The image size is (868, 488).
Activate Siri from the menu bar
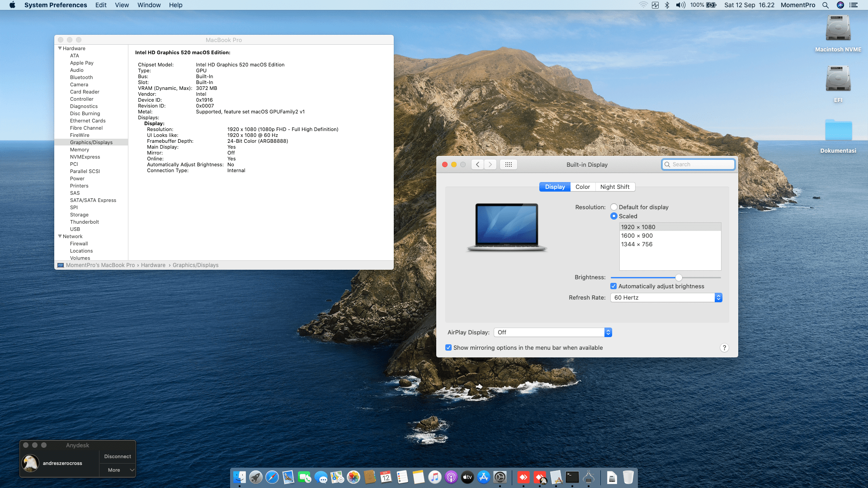(x=840, y=5)
